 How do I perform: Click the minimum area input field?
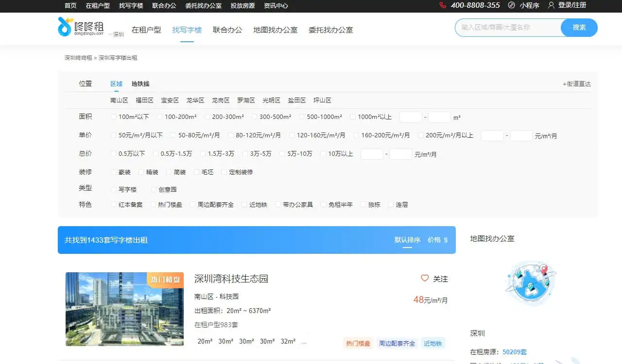tap(411, 117)
